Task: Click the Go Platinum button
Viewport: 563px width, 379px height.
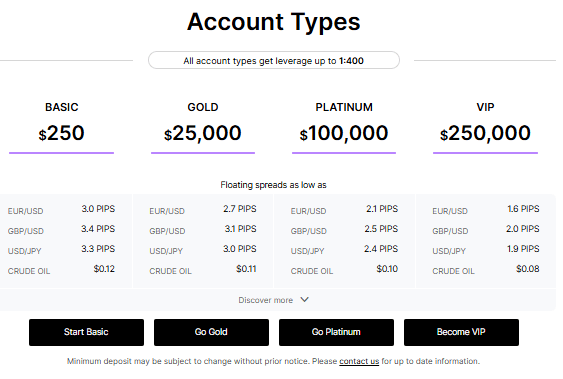Action: (x=336, y=332)
